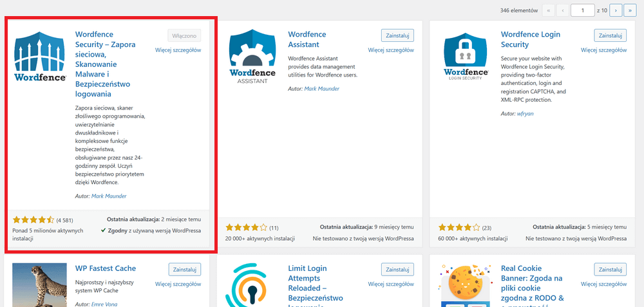
Task: Open Więcej szczegółów for Wordfence Login Security
Action: coord(604,50)
